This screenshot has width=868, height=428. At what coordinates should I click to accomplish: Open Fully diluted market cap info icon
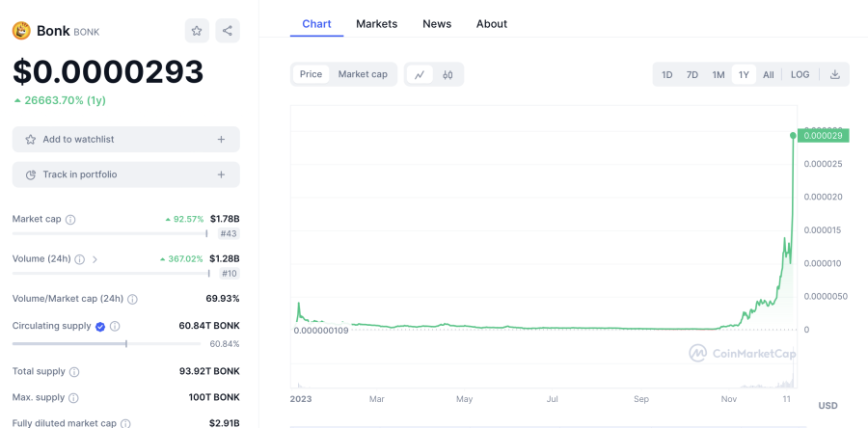[125, 423]
